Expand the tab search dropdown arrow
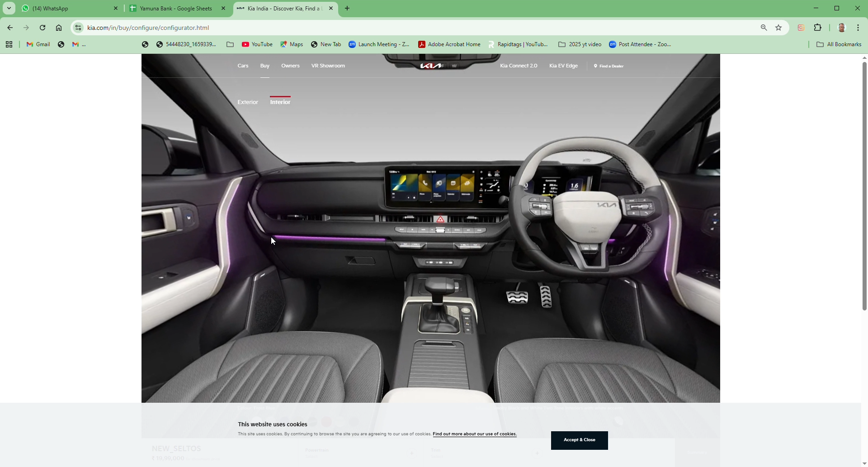 [9, 8]
